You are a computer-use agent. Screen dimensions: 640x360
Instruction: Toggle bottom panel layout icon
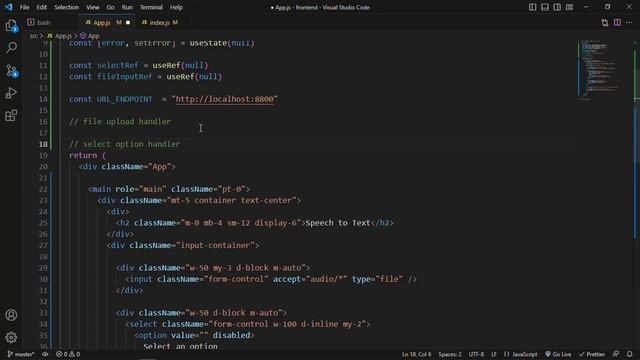point(544,7)
